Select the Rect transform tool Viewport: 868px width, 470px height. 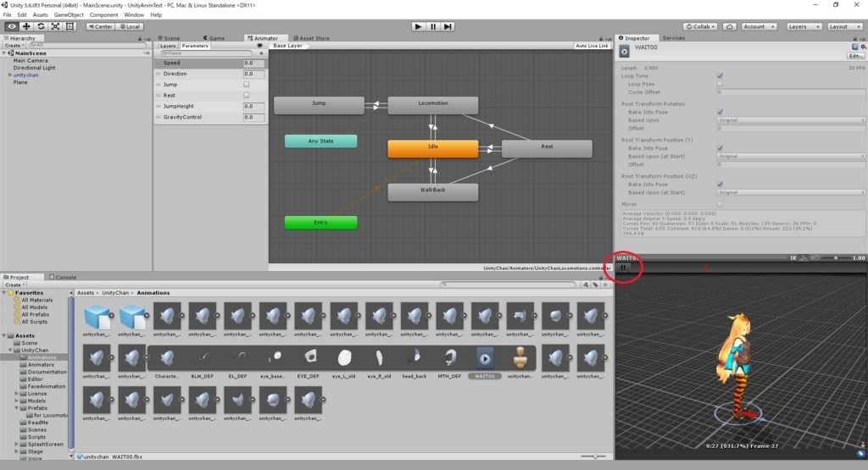click(x=70, y=26)
